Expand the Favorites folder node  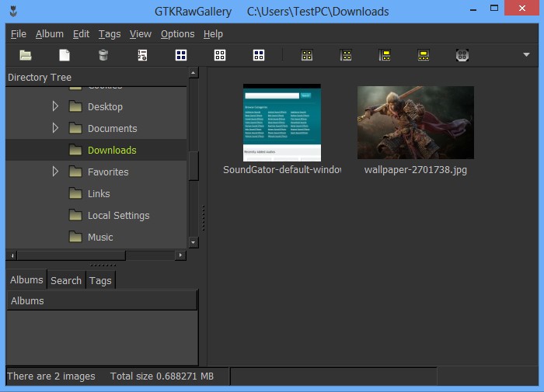coord(55,172)
